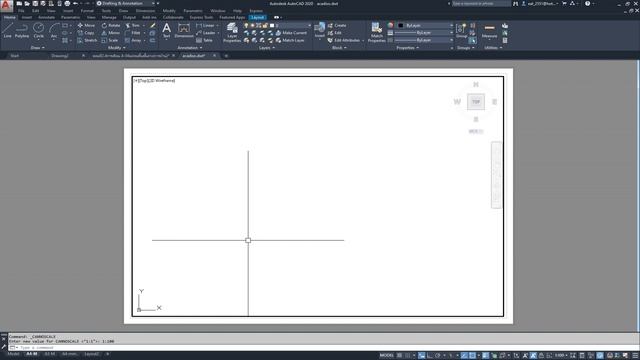Click Create block button
Screen dimensions: 640x360
pos(337,25)
